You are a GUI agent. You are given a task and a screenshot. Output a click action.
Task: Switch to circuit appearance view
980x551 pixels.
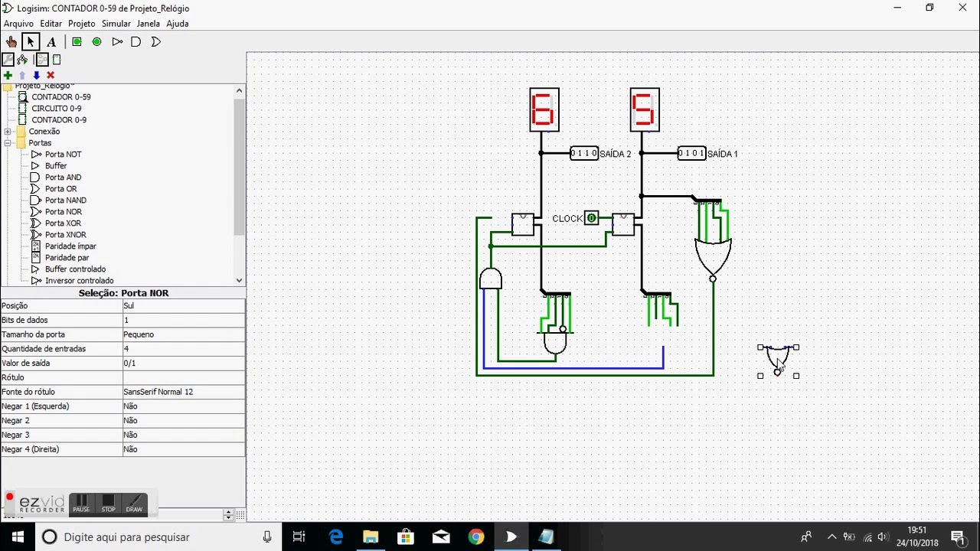coord(57,60)
